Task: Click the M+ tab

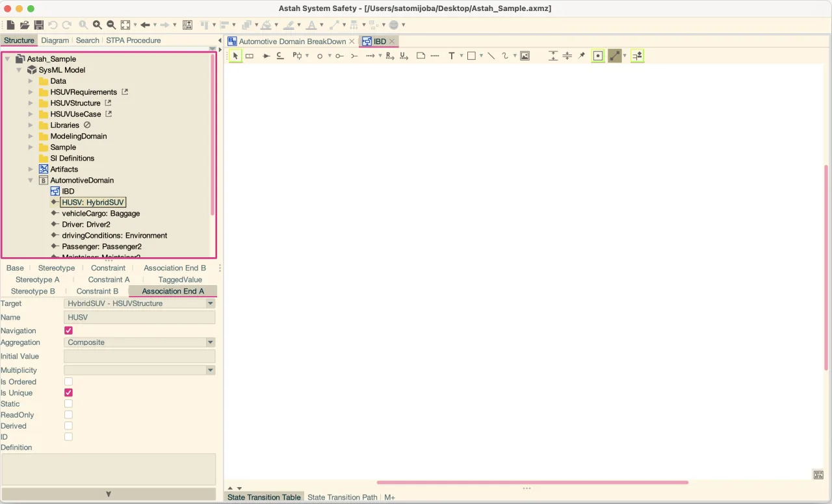Action: 389,498
